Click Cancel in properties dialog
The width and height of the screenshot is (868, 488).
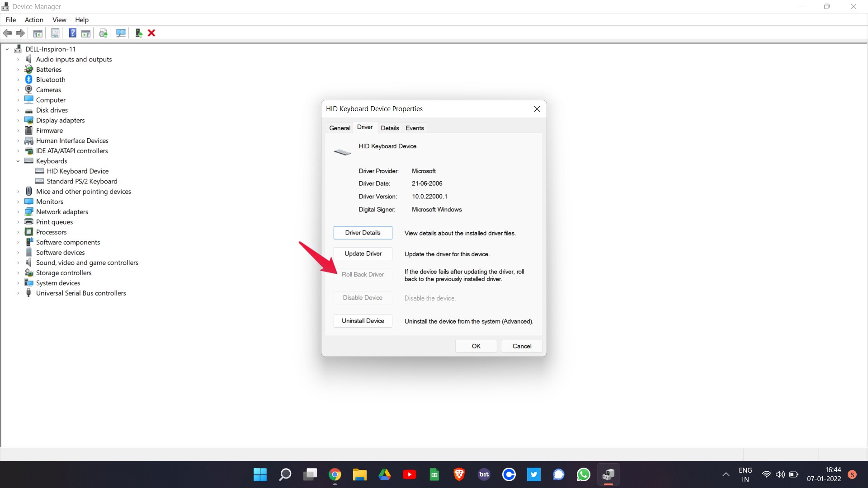pos(522,346)
